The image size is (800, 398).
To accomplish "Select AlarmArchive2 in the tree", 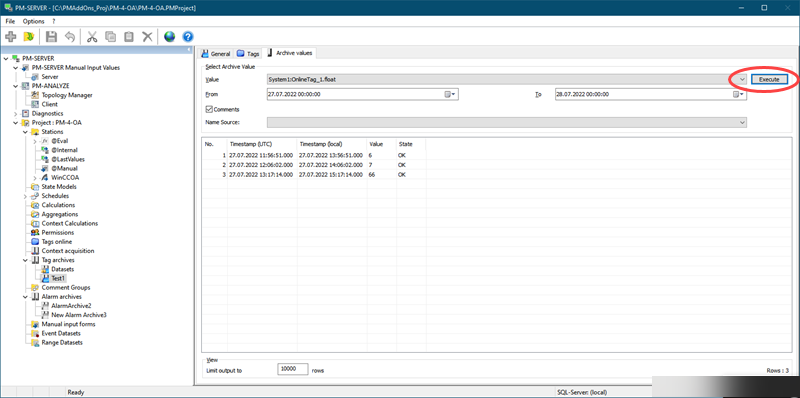I will point(71,306).
